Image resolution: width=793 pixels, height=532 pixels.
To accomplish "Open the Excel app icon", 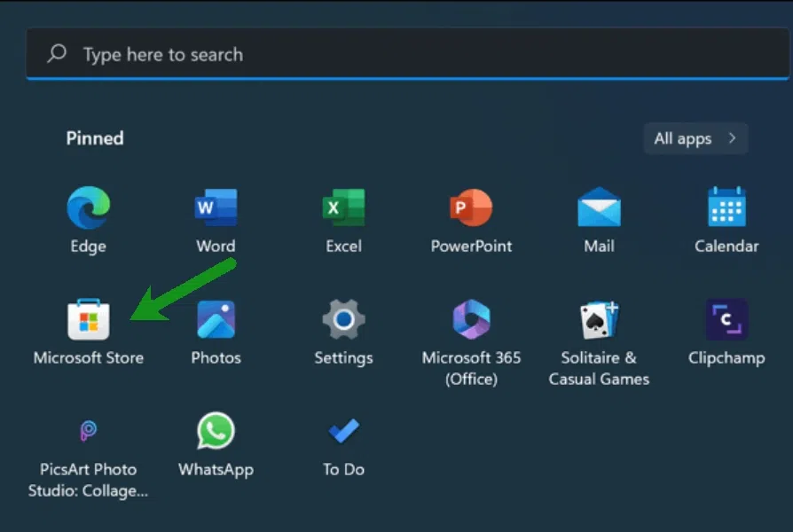I will click(344, 207).
